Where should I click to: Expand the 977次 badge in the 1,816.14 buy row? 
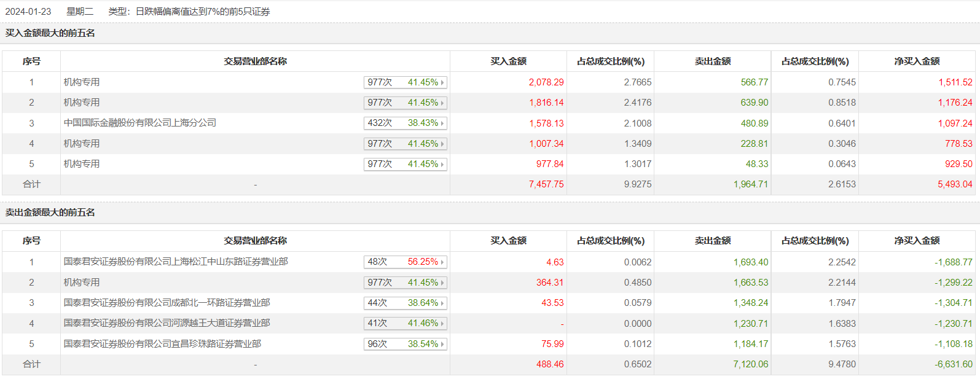click(x=405, y=103)
